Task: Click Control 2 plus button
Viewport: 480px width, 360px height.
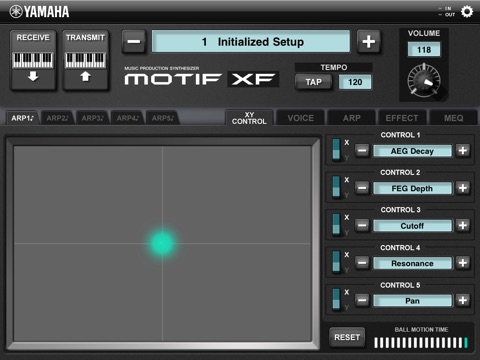Action: pos(463,188)
